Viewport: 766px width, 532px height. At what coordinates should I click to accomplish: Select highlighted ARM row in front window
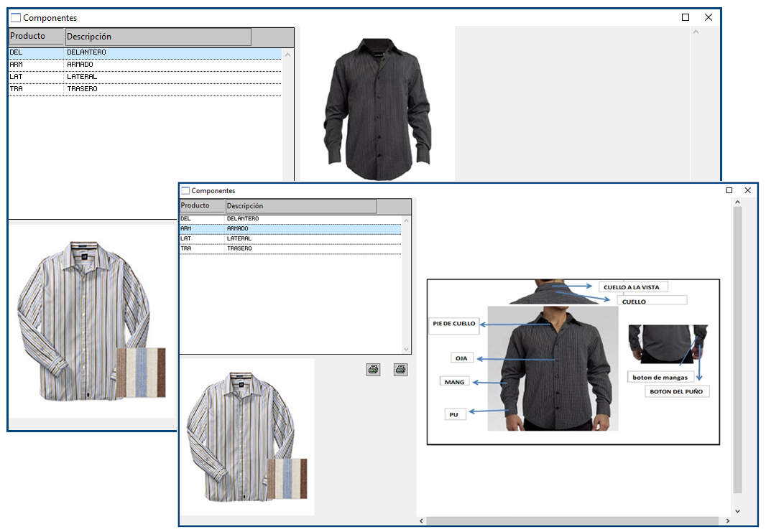(x=291, y=229)
